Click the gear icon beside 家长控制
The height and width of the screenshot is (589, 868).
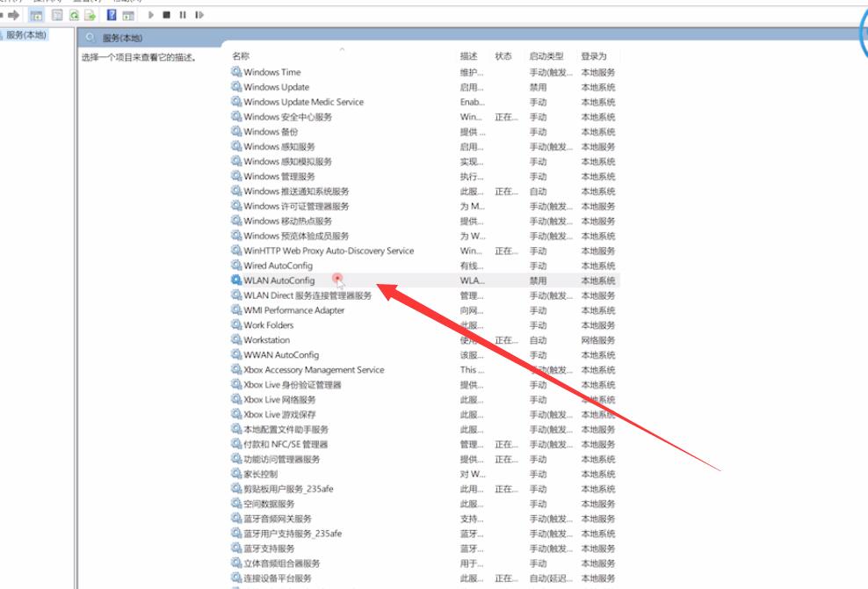click(x=236, y=473)
